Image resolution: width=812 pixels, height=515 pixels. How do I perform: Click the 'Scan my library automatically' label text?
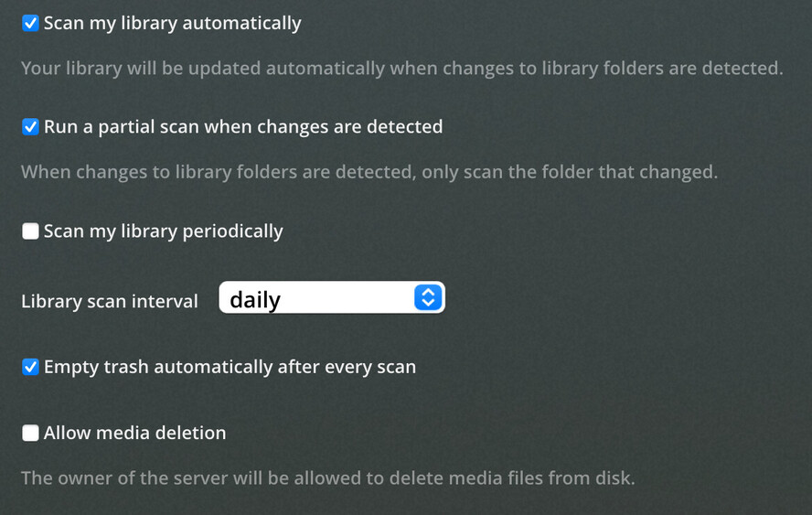pyautogui.click(x=173, y=23)
